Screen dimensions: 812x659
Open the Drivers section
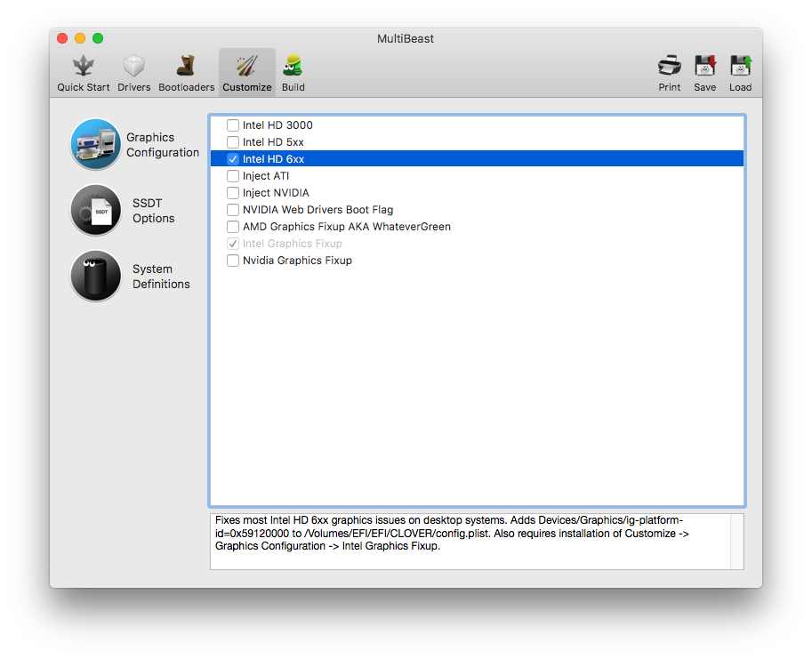click(134, 73)
